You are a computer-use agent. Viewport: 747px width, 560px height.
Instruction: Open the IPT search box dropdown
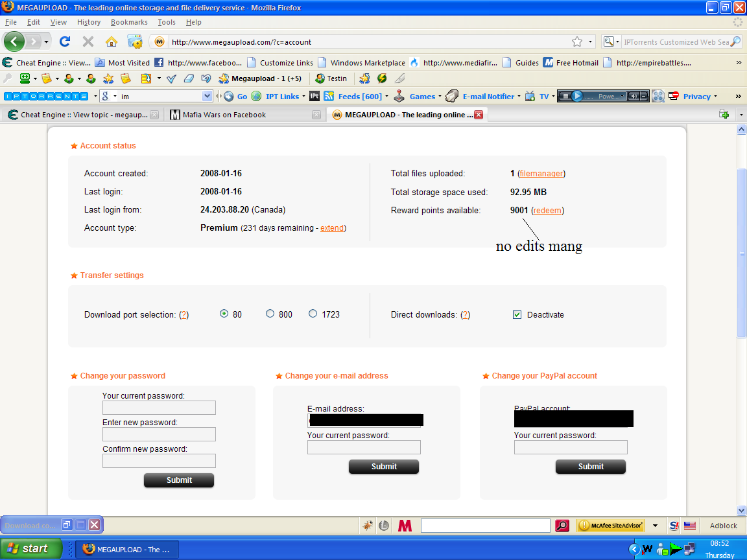[x=207, y=96]
